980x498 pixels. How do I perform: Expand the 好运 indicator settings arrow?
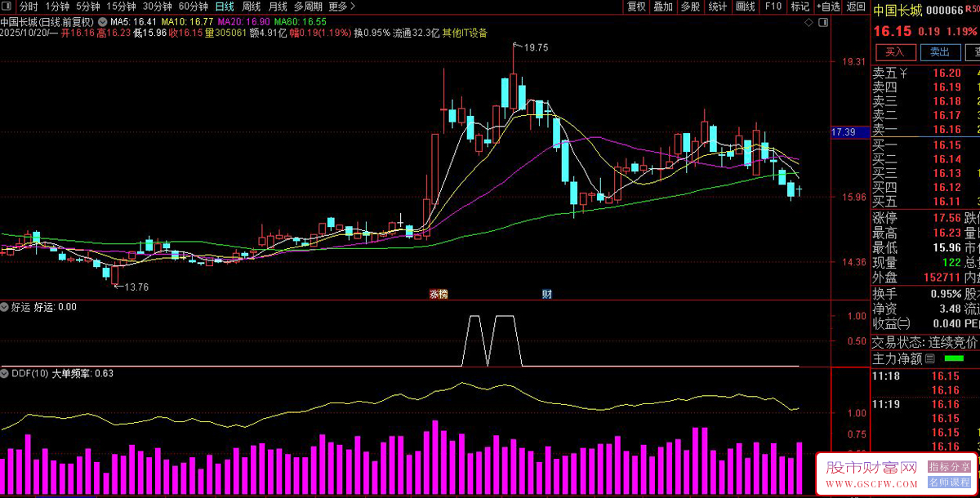click(x=5, y=308)
